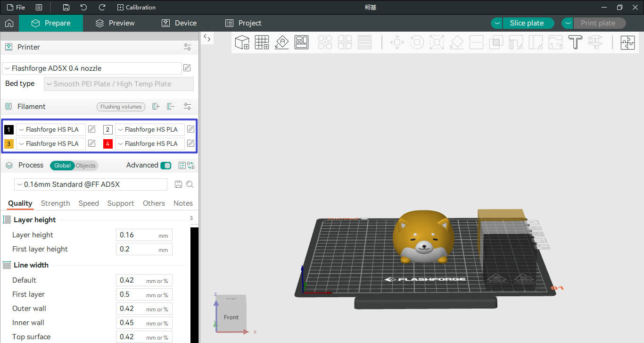Select the Seam painting tool

tap(536, 42)
